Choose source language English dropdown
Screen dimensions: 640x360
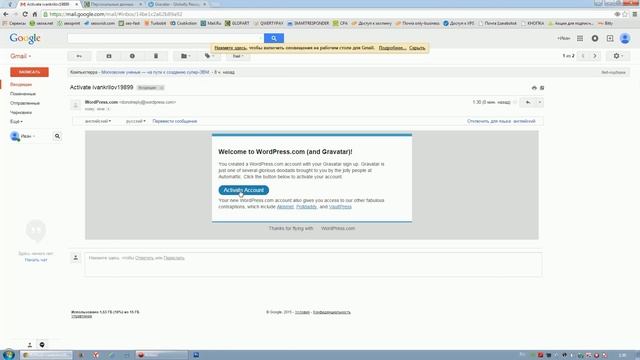click(x=98, y=121)
